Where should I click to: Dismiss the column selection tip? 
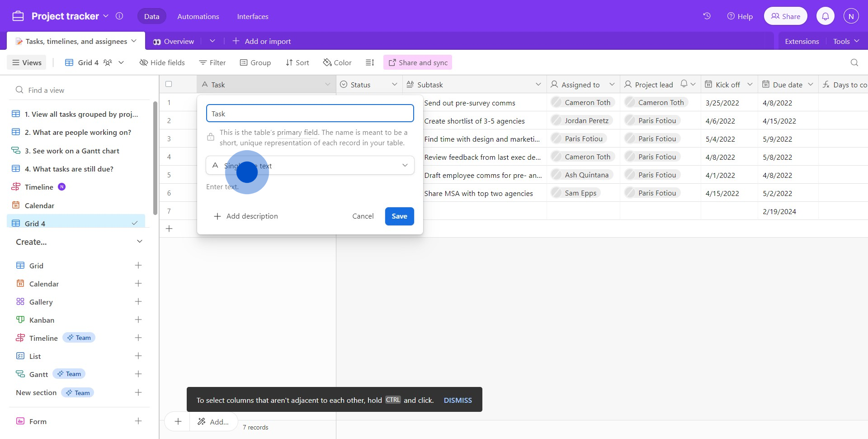tap(458, 400)
